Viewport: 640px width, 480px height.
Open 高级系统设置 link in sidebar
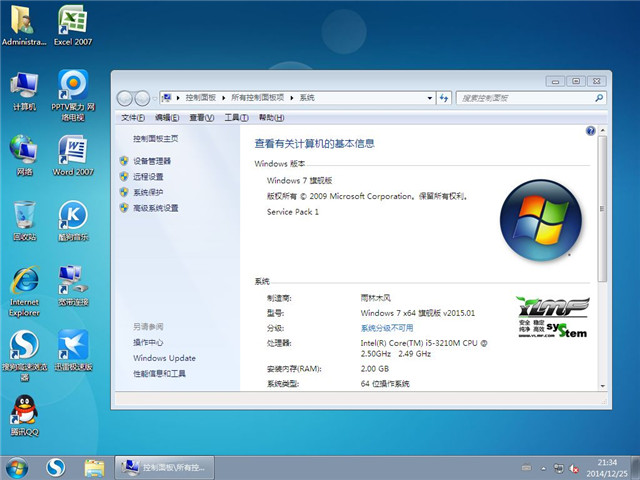[x=156, y=208]
